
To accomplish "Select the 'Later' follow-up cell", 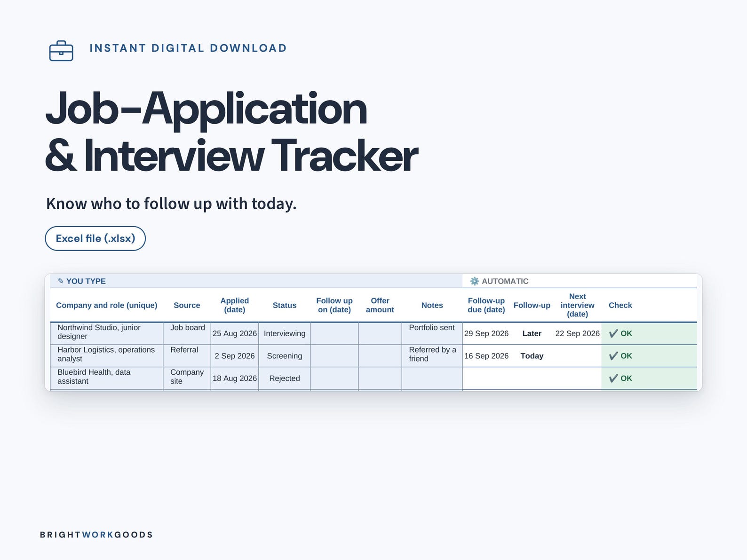I will click(x=532, y=333).
